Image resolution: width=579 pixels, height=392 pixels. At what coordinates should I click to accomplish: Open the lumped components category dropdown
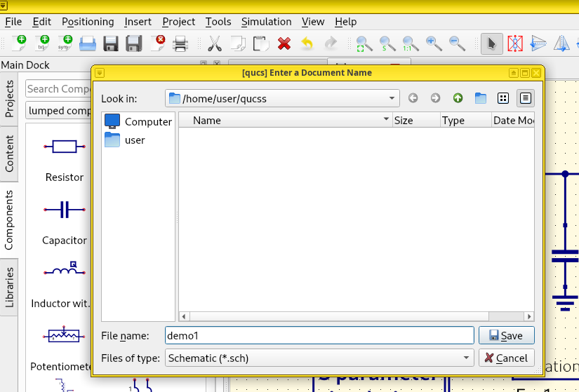point(60,110)
